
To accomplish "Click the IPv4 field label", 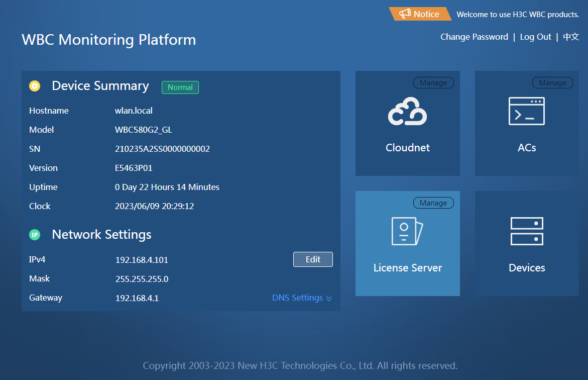I will (x=37, y=259).
